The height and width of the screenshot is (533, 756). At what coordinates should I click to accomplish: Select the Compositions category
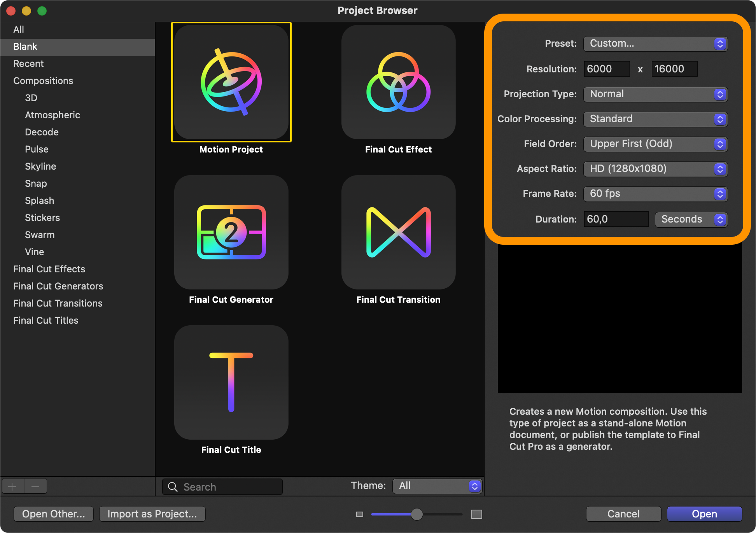pyautogui.click(x=77, y=81)
